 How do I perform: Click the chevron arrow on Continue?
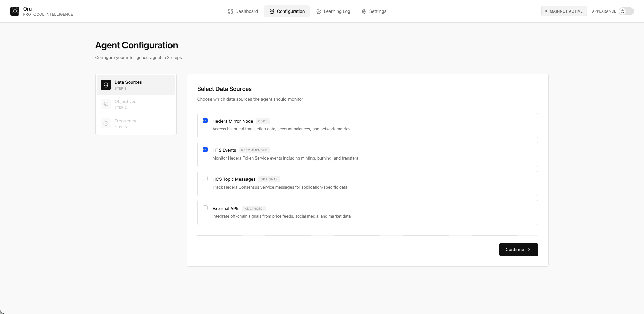529,249
